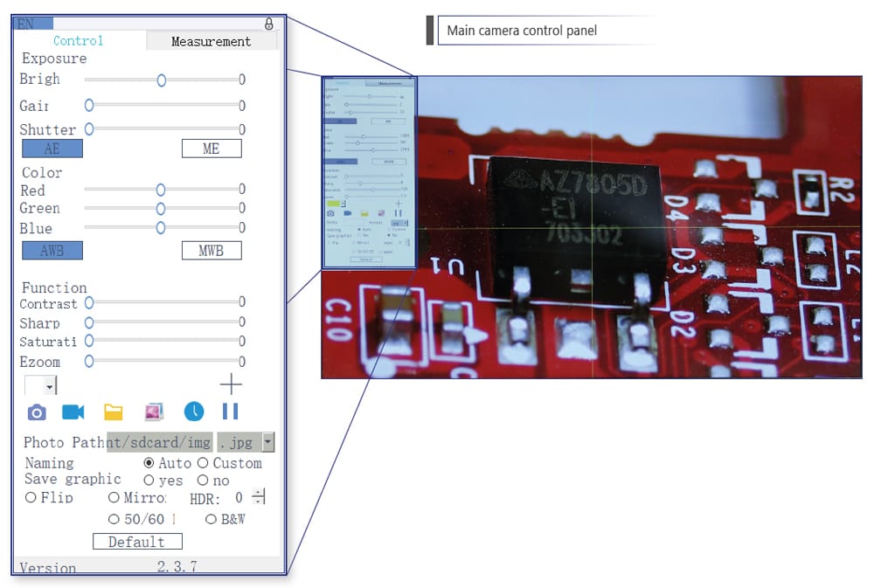Select Custom naming radio button
The width and height of the screenshot is (874, 588).
click(203, 462)
